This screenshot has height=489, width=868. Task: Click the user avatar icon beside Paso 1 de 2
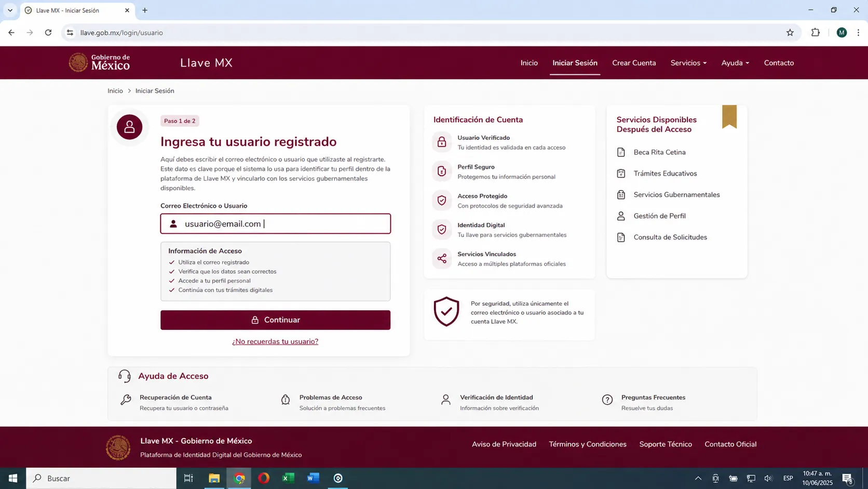point(129,127)
